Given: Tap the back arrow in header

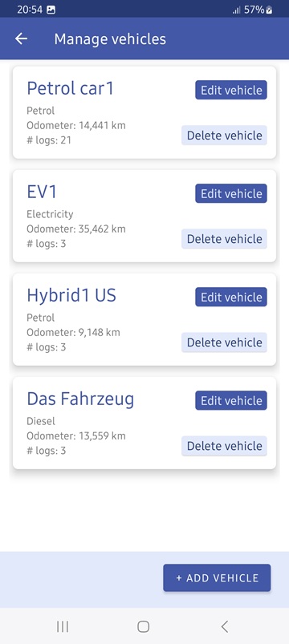Looking at the screenshot, I should [x=21, y=38].
